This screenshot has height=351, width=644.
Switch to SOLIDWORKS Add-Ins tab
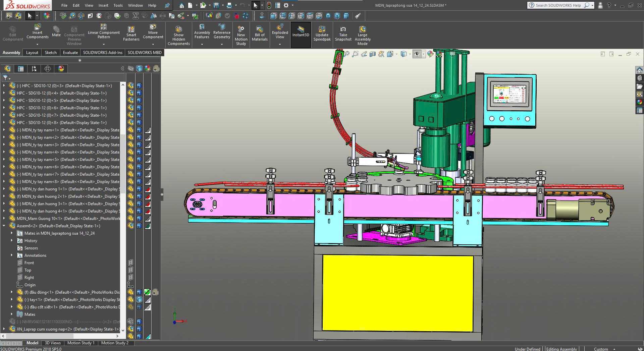point(103,52)
